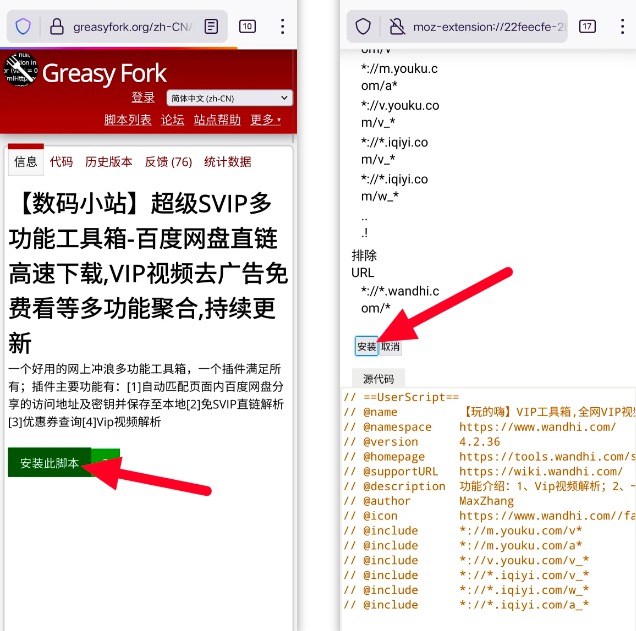Switch to the 统计数据 statistics tab

coord(228,162)
